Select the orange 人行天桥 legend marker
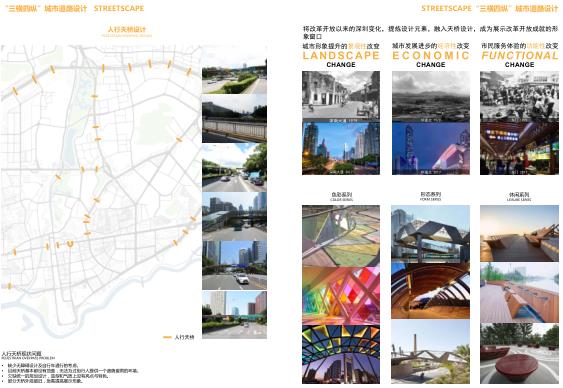The width and height of the screenshot is (563, 388). [x=167, y=337]
